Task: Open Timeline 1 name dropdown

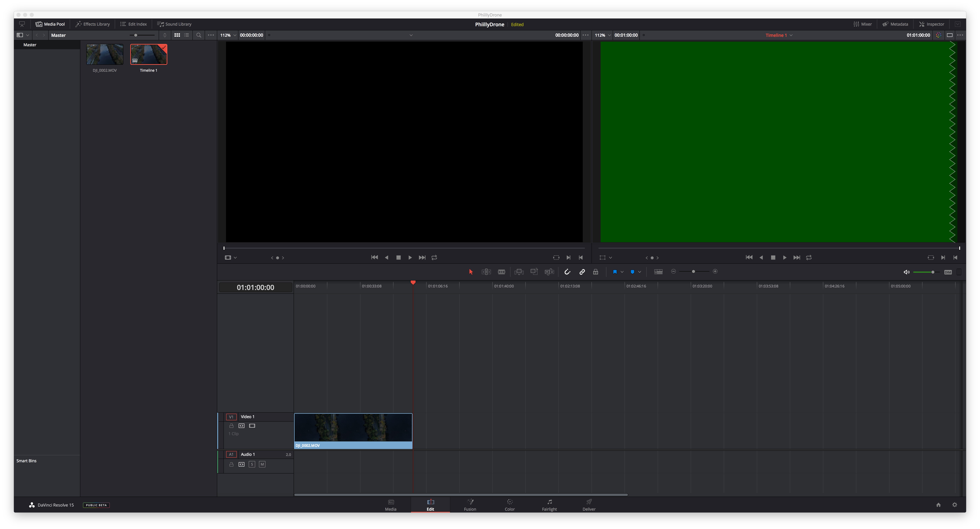Action: pos(779,35)
